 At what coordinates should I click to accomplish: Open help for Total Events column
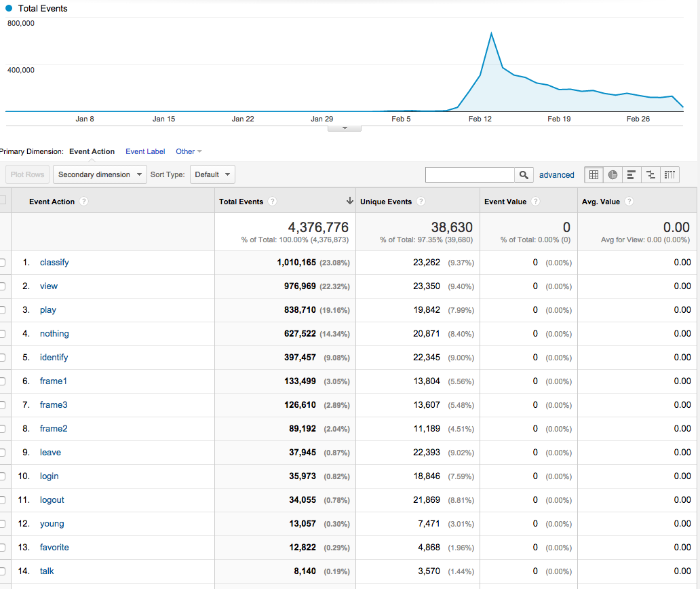tap(272, 202)
